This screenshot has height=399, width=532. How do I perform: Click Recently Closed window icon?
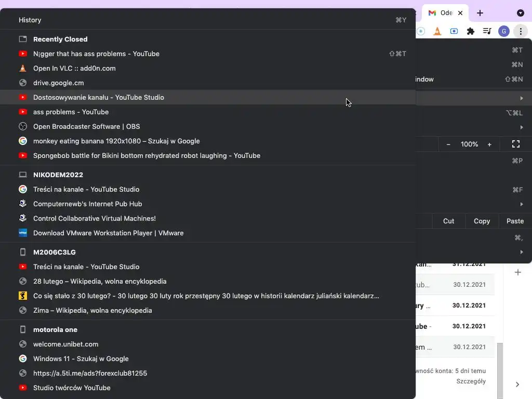(23, 39)
